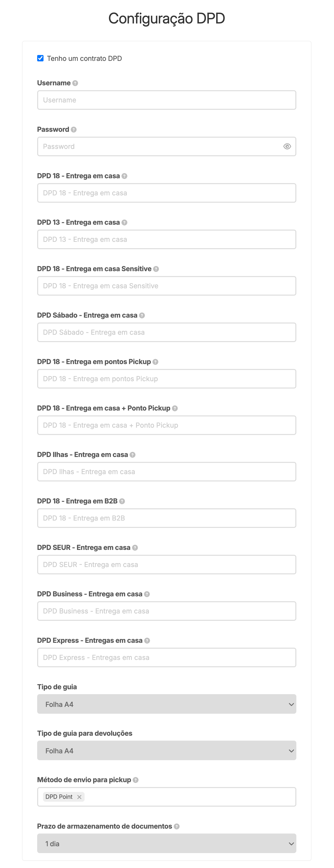Click the DPD Business - Entrega em casa field
Image resolution: width=334 pixels, height=868 pixels.
(167, 611)
